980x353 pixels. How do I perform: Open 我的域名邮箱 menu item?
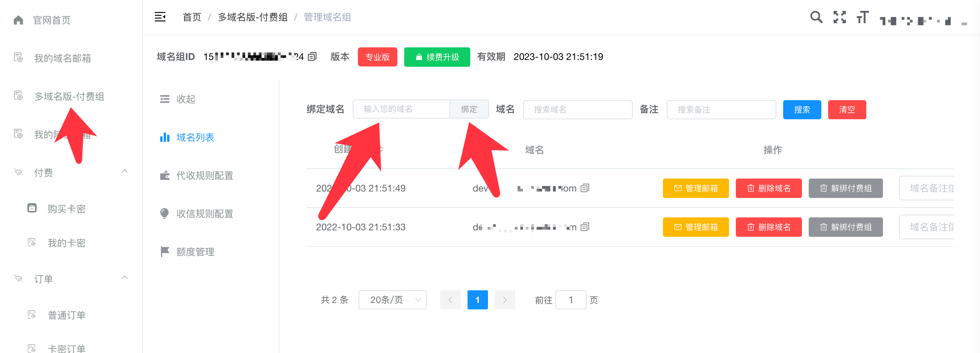click(x=63, y=58)
